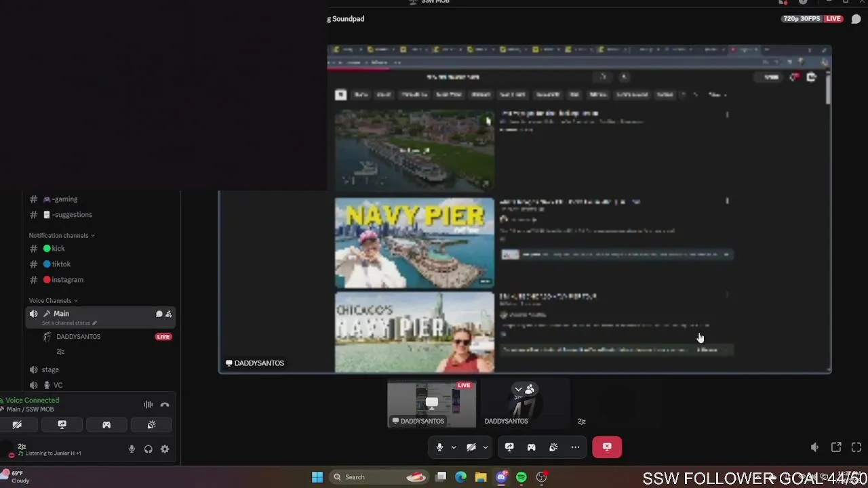
Task: Collapse the Notification channels category
Action: click(x=61, y=235)
